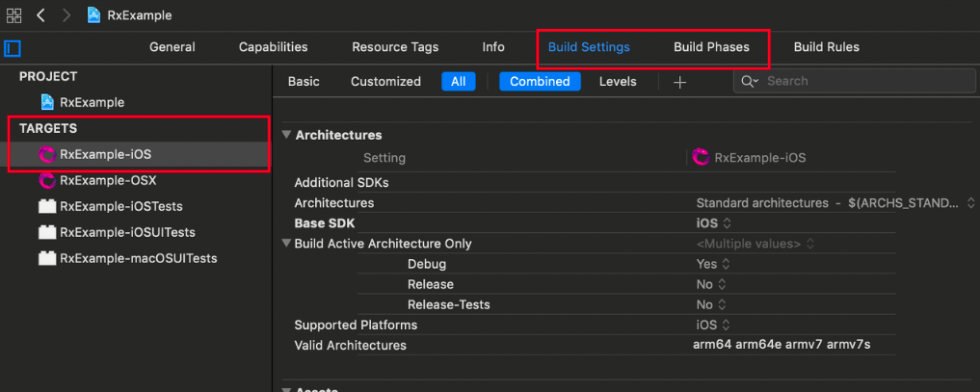Click the PROJECT section header

tap(48, 76)
